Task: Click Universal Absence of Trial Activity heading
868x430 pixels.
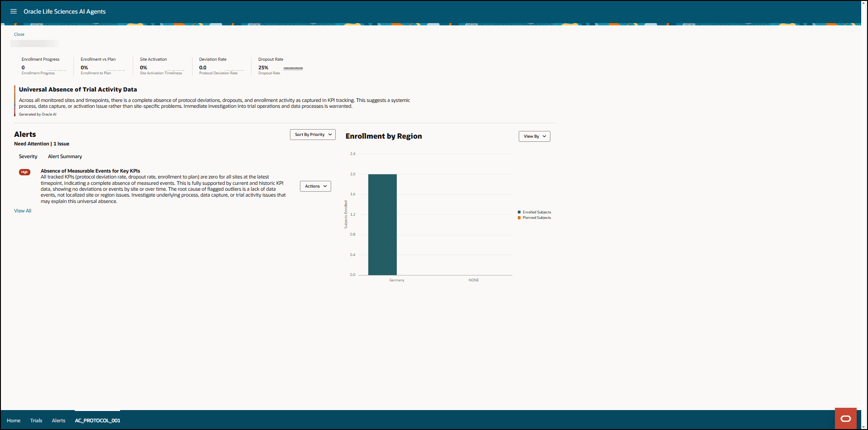Action: pyautogui.click(x=78, y=90)
